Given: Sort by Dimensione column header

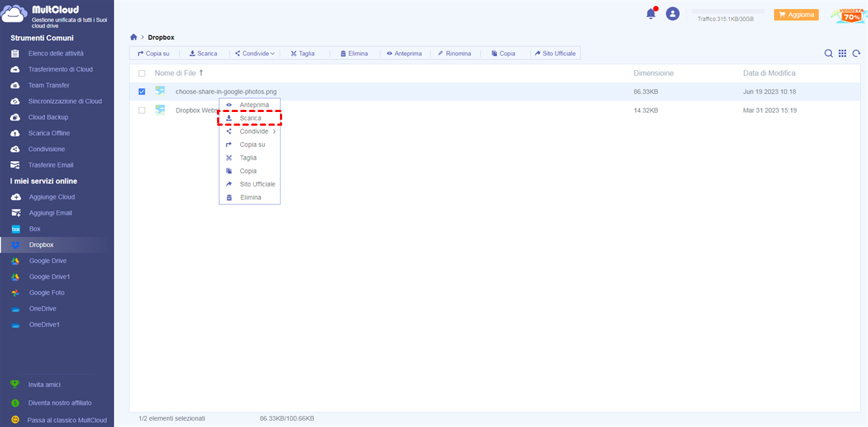Looking at the screenshot, I should 654,73.
